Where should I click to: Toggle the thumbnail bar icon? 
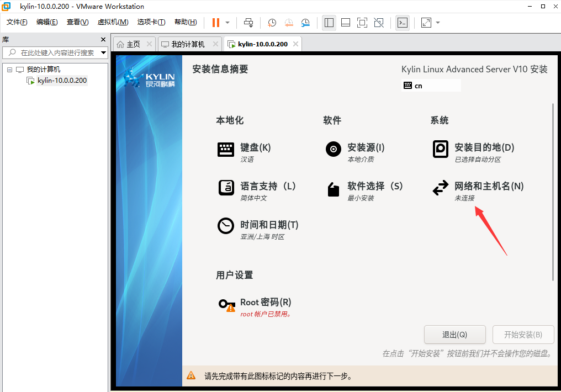pos(346,23)
